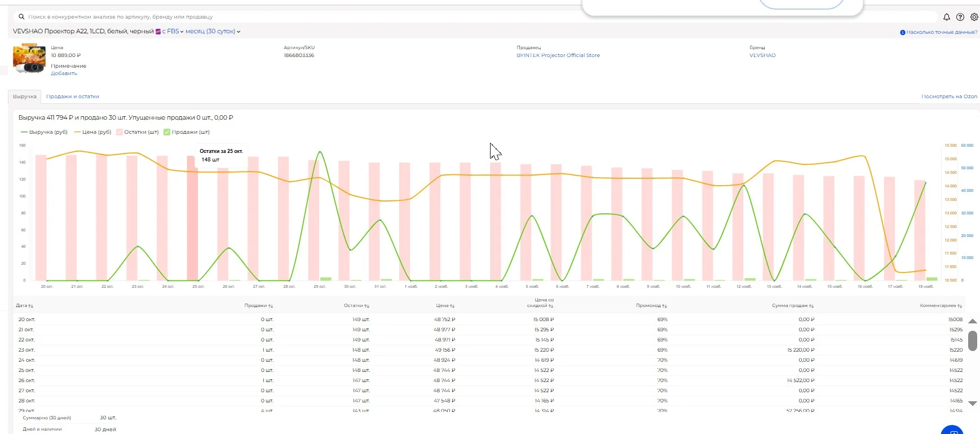Toggle Остатки (шт) series in chart legend
Viewport: 980px width, 434px height.
point(137,132)
